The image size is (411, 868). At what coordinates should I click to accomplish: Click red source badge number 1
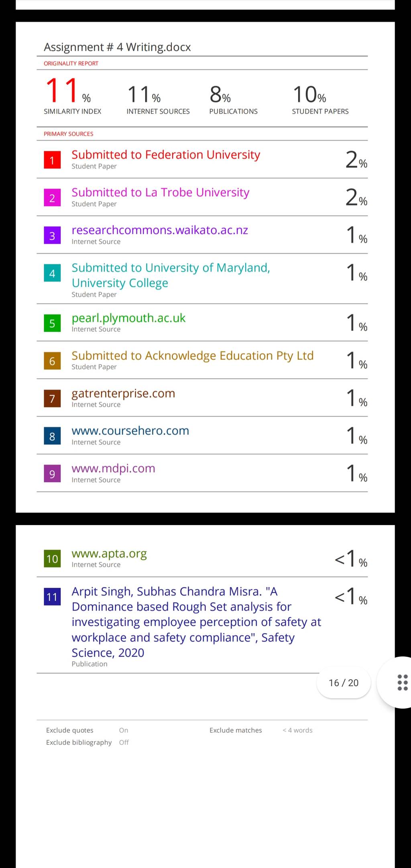(52, 160)
